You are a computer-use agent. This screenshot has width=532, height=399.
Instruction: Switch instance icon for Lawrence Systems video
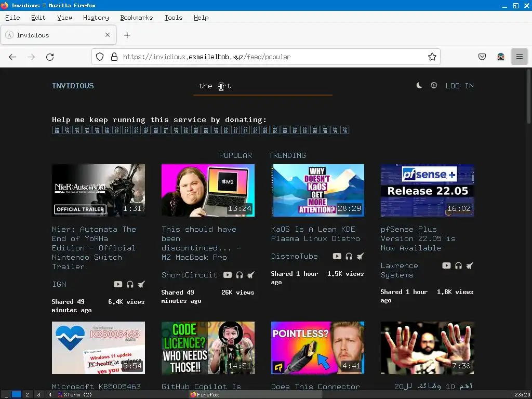coord(470,265)
